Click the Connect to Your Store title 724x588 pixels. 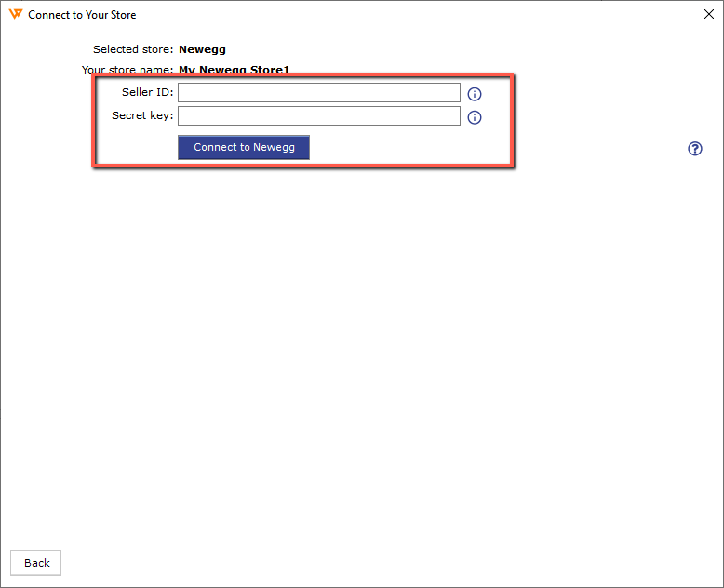tap(82, 15)
